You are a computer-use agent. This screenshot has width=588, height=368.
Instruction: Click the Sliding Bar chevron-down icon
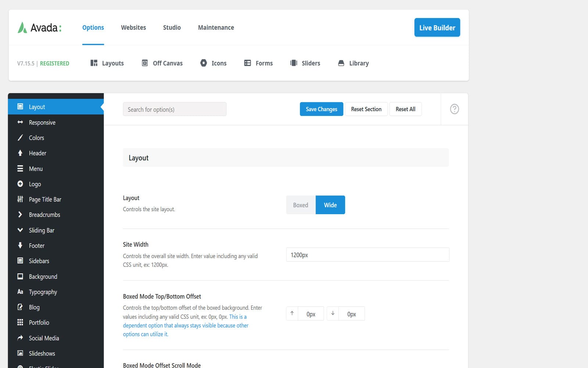(x=20, y=230)
